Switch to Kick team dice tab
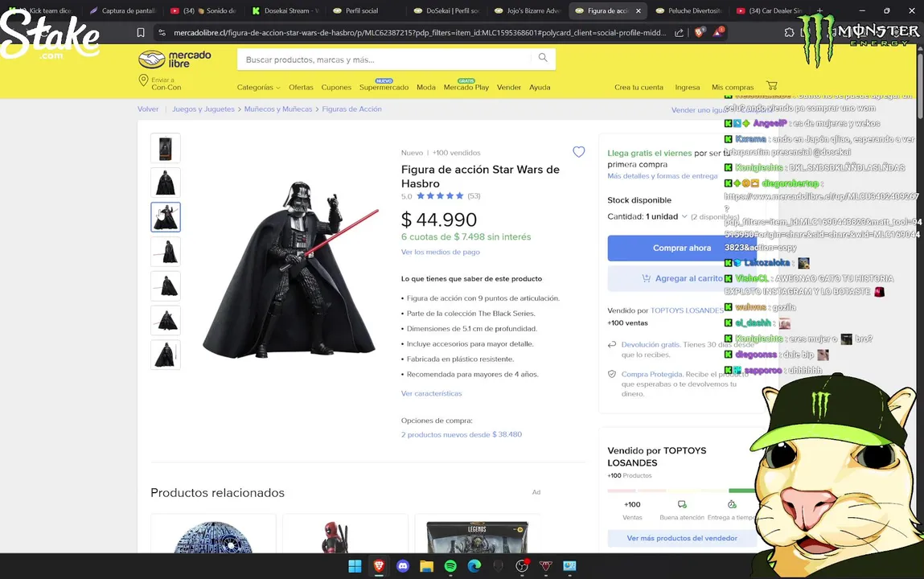This screenshot has height=579, width=924. pos(44,10)
